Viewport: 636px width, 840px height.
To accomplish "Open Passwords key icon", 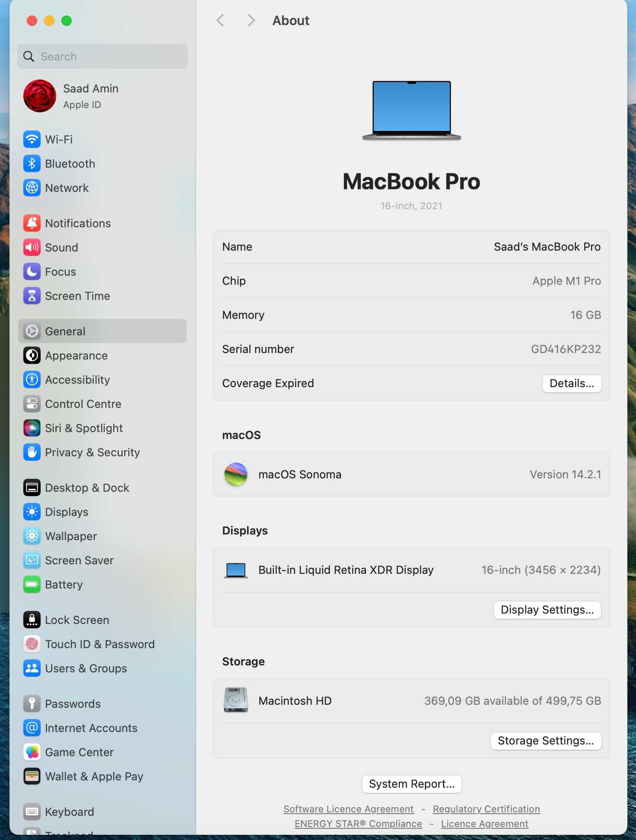I will (x=32, y=704).
